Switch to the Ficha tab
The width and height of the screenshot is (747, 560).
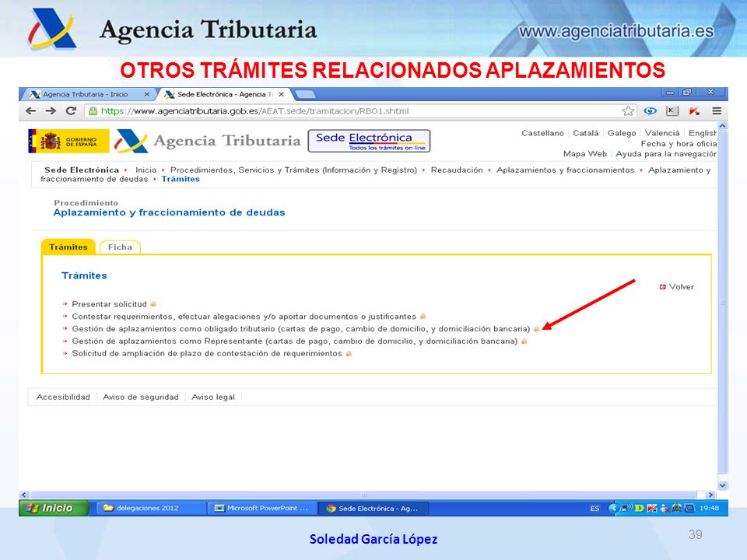pyautogui.click(x=120, y=247)
